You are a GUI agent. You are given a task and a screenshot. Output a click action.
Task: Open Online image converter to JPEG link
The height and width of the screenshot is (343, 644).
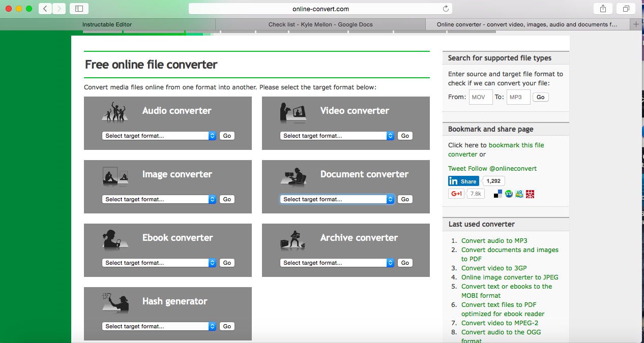[510, 277]
